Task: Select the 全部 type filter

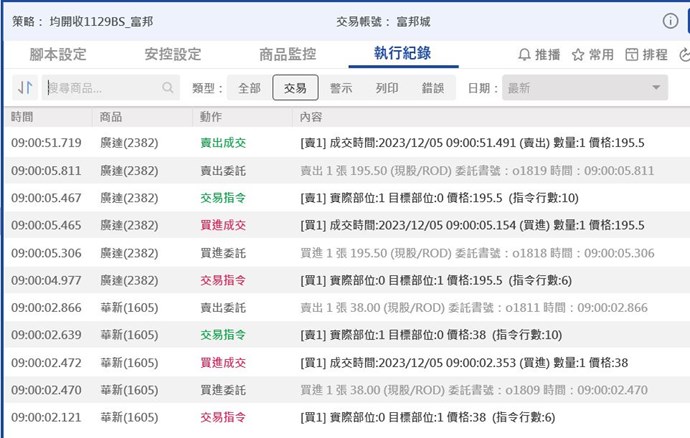Action: (249, 88)
